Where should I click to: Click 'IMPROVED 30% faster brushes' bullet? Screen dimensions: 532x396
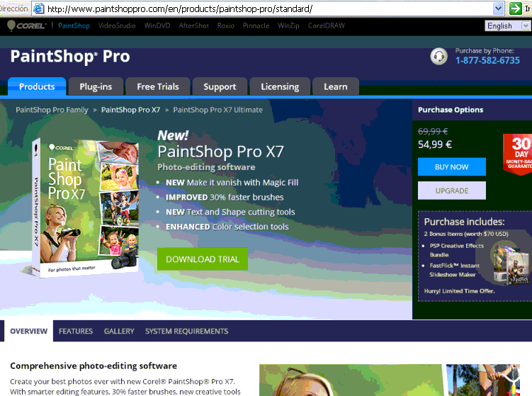(x=225, y=197)
